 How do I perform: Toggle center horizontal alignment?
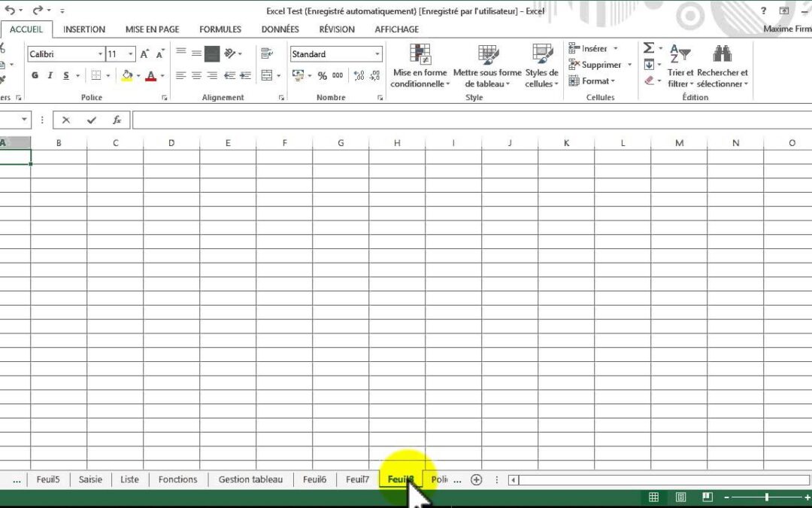[x=196, y=76]
